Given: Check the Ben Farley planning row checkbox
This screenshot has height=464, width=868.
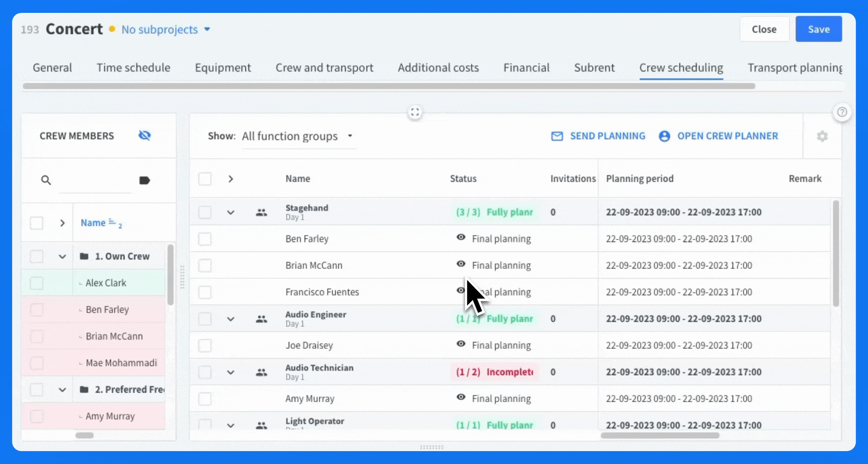Looking at the screenshot, I should coord(205,239).
